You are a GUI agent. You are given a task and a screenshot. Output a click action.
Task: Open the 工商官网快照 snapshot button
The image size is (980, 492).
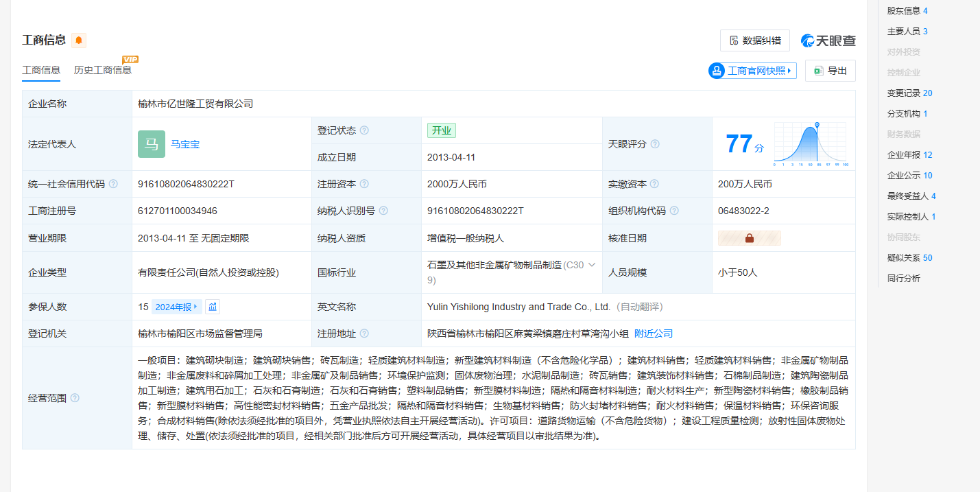pos(752,71)
